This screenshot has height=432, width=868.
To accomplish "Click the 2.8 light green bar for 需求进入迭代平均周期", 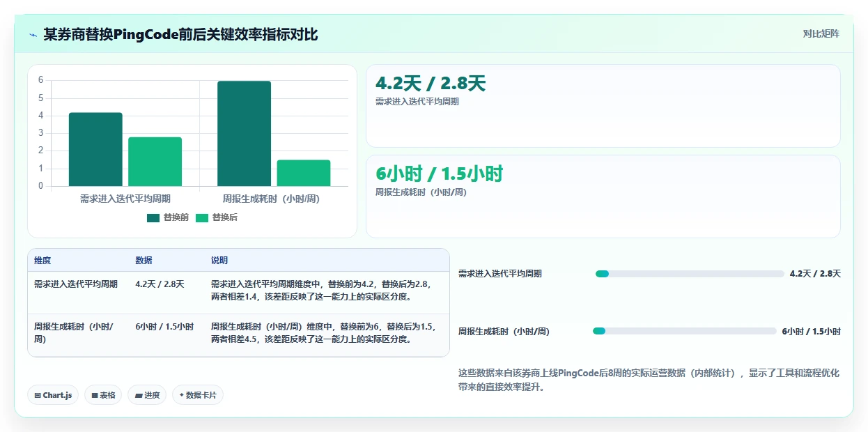I will click(155, 162).
